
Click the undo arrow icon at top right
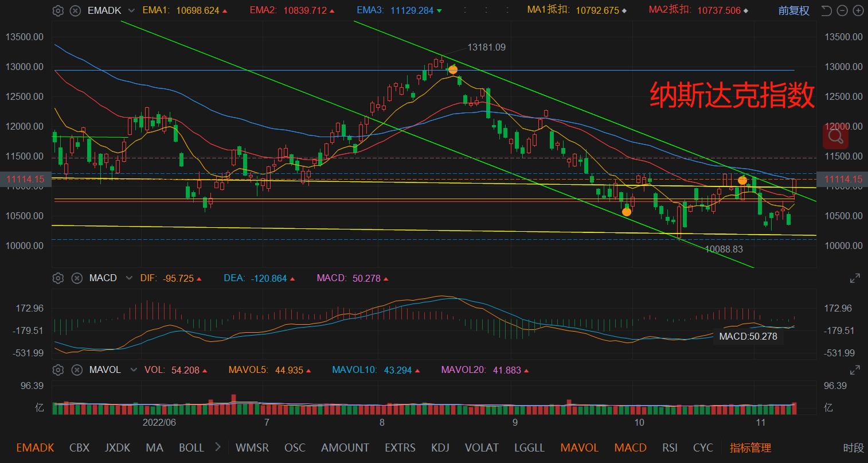click(826, 10)
